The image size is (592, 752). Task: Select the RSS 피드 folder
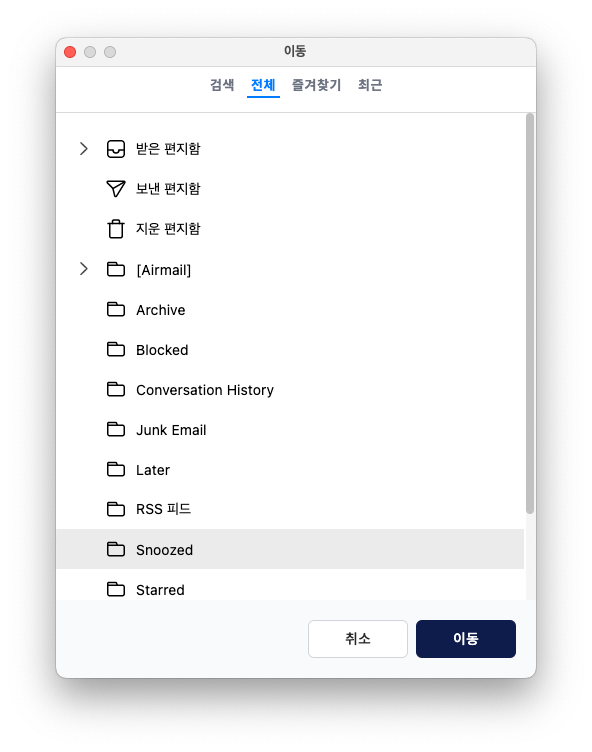(290, 509)
